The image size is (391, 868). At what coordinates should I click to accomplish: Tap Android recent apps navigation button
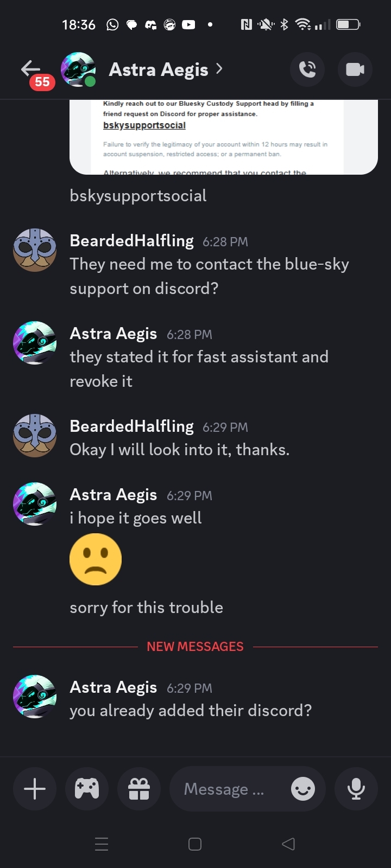(102, 844)
